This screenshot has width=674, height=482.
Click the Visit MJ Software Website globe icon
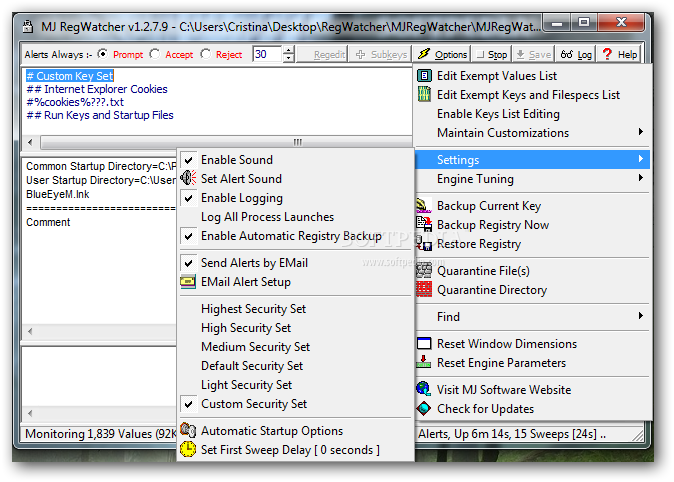(x=424, y=389)
